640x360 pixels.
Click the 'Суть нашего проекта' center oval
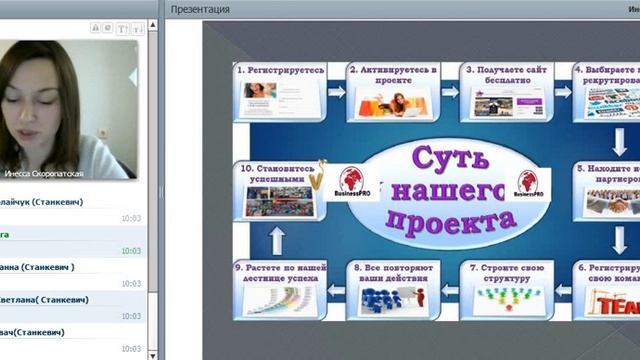[x=449, y=194]
